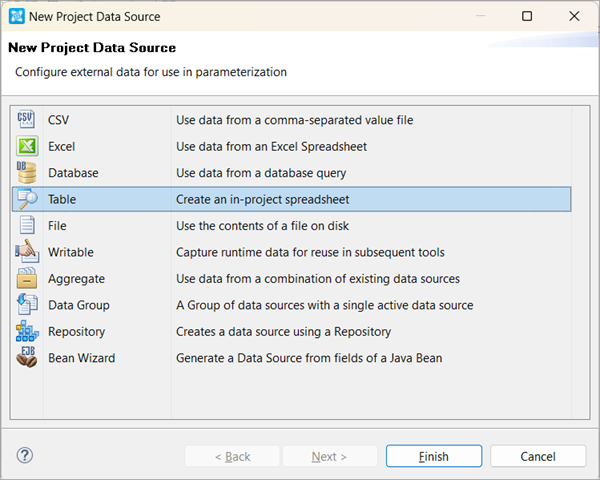Click the Aggregate folder icon
Viewport: 600px width, 480px height.
pos(26,278)
